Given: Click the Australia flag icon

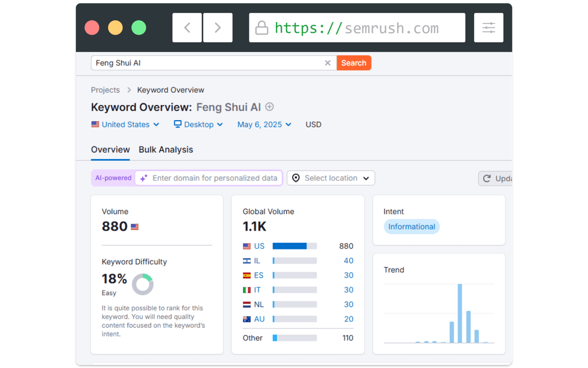Looking at the screenshot, I should click(x=247, y=319).
